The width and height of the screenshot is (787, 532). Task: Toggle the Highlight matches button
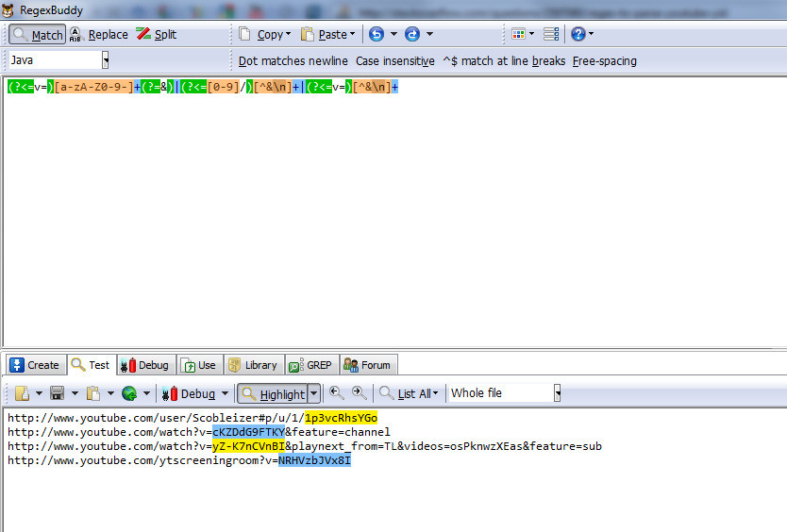click(x=272, y=394)
